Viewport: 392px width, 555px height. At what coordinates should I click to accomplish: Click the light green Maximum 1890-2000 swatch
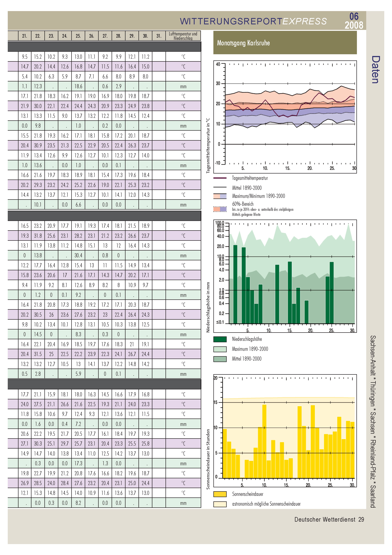pyautogui.click(x=220, y=349)
